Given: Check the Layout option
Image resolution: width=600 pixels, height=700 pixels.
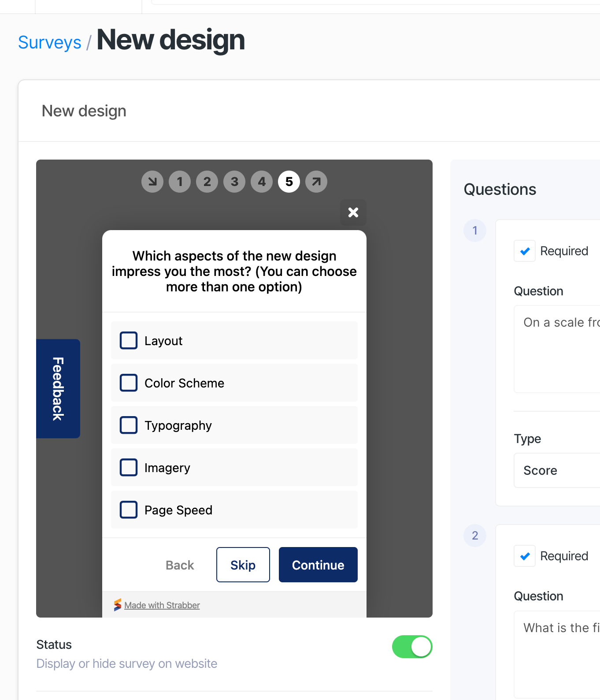Looking at the screenshot, I should coord(129,340).
